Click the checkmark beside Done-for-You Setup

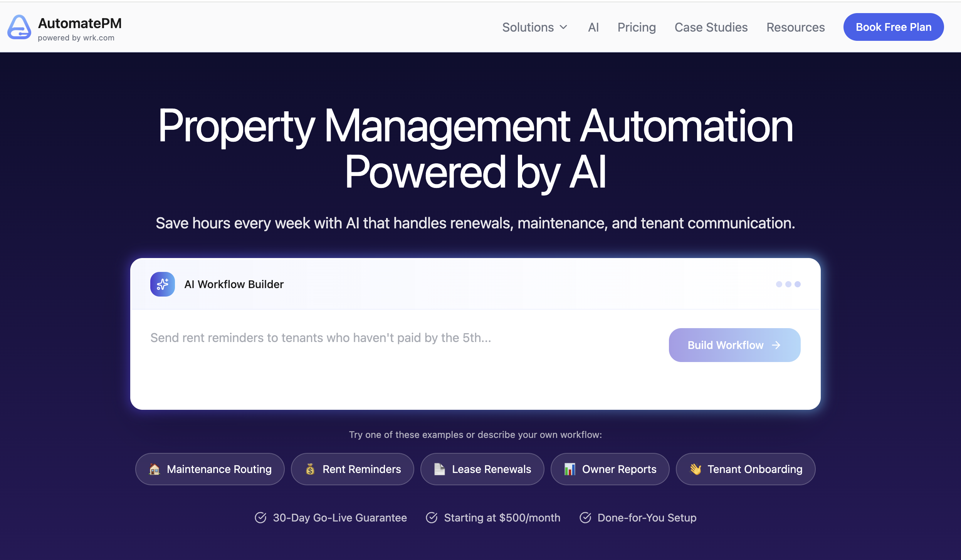click(586, 518)
